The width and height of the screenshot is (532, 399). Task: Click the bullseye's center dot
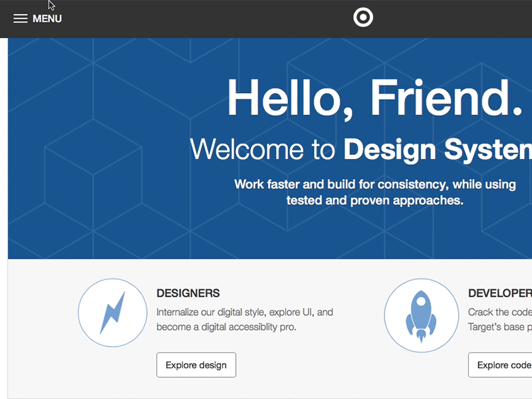click(x=363, y=17)
